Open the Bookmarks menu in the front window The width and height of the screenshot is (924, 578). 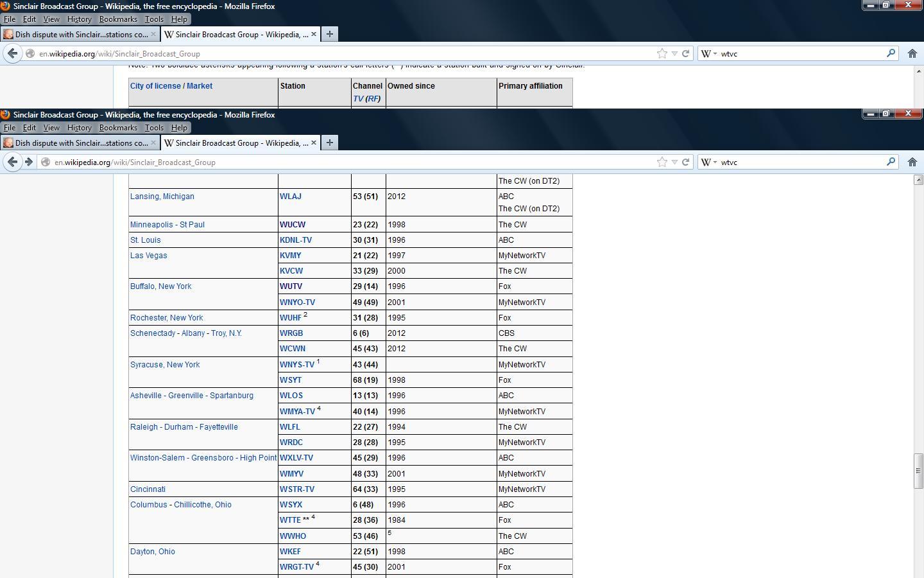tap(118, 128)
